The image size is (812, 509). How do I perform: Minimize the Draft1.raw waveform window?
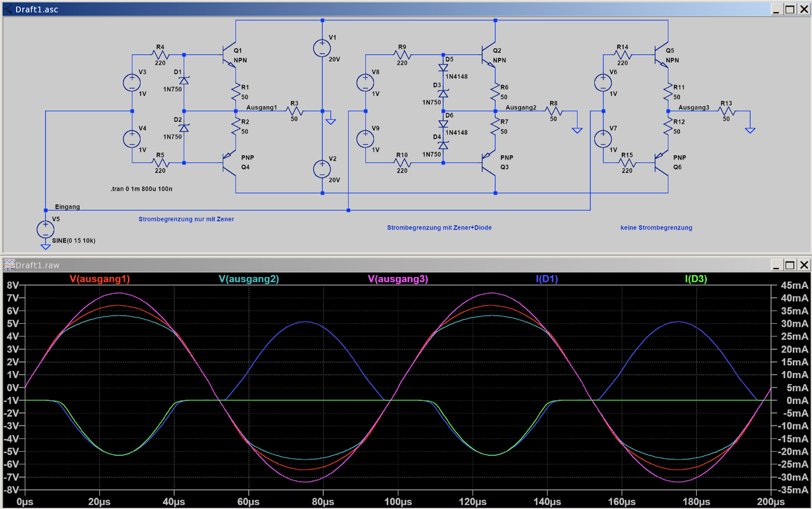tap(776, 265)
